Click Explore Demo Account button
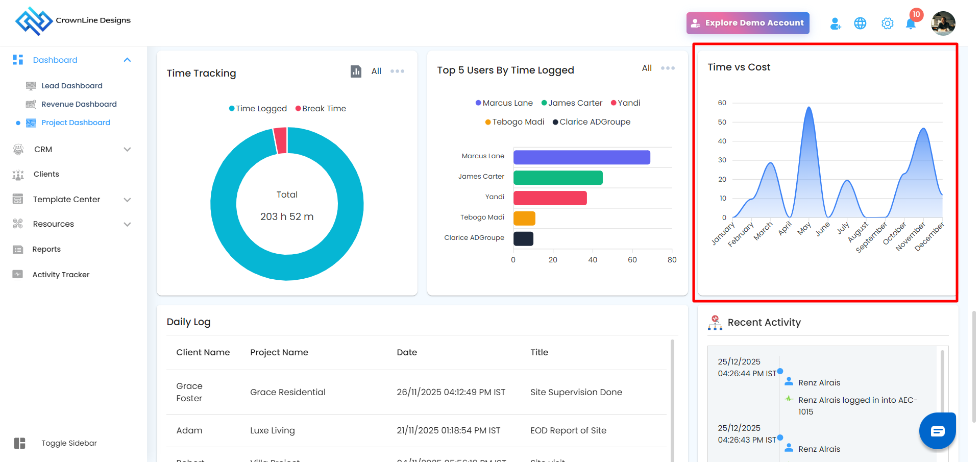The width and height of the screenshot is (980, 462). (x=748, y=23)
